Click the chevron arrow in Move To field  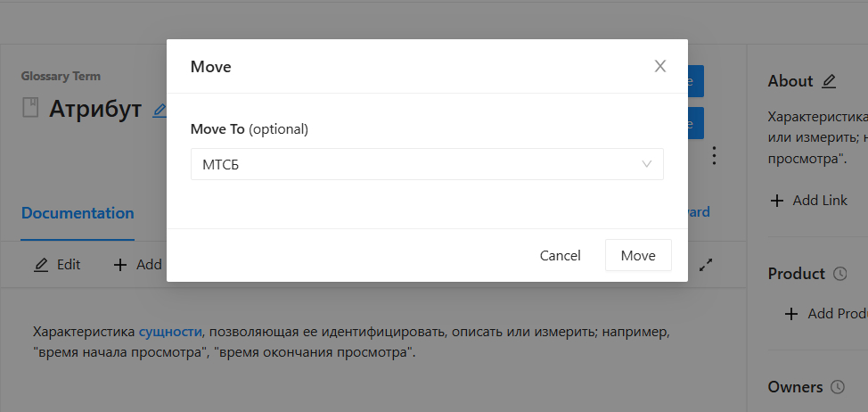pyautogui.click(x=648, y=164)
